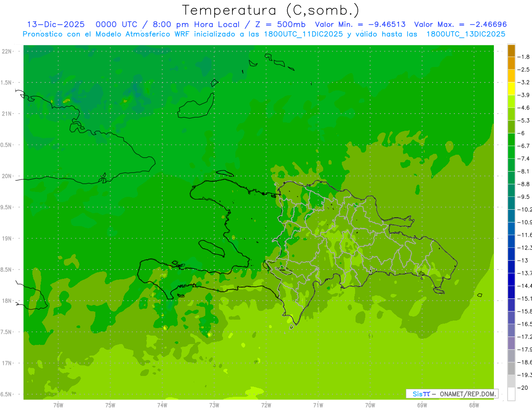Image resolution: width=532 pixels, height=411 pixels.
Task: Click the "74W" longitude label
Action: (162, 405)
